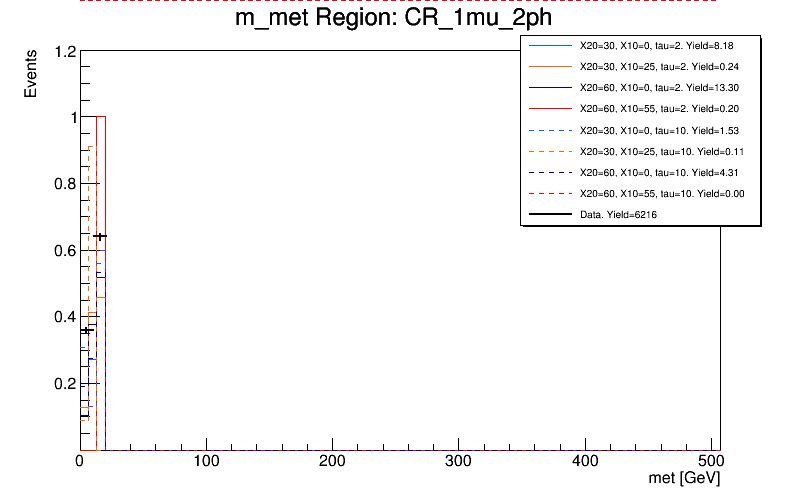Click the 'met [GeV]' x-axis label
Image resolution: width=800 pixels, height=500 pixels.
pyautogui.click(x=683, y=481)
